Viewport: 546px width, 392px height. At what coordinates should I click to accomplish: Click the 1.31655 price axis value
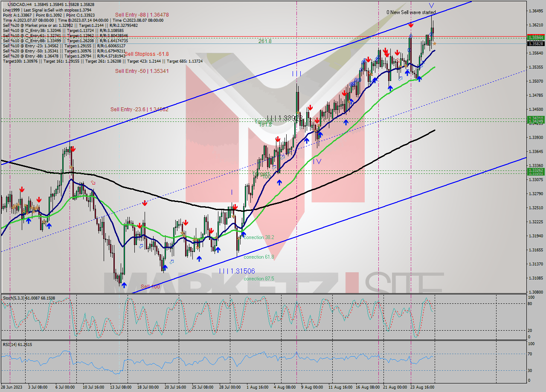tap(536, 250)
